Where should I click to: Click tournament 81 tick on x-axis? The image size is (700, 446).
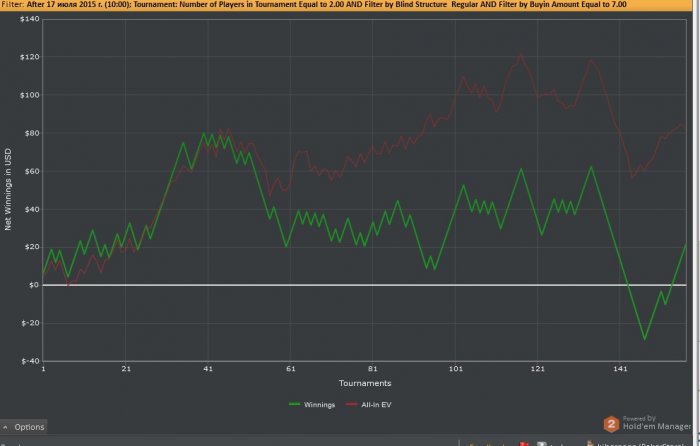(372, 369)
